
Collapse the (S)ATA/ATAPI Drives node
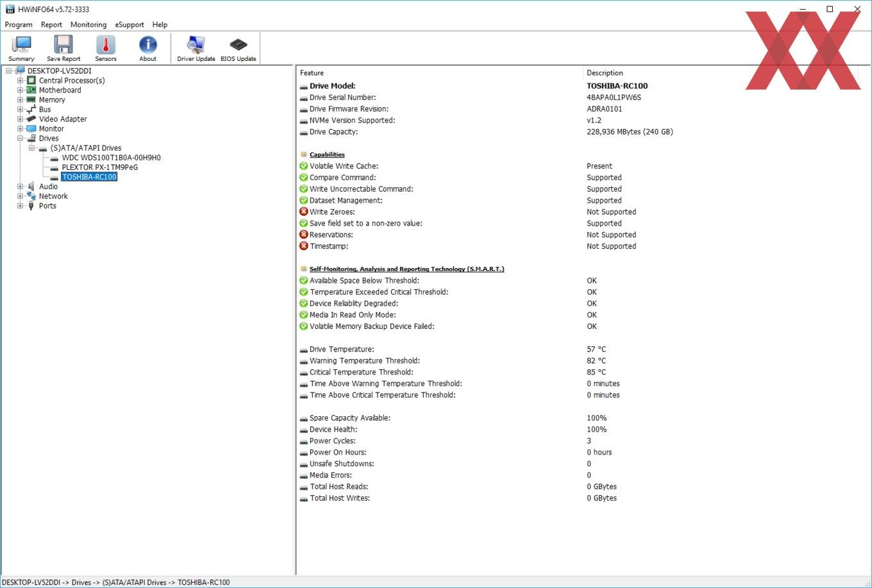click(x=31, y=148)
